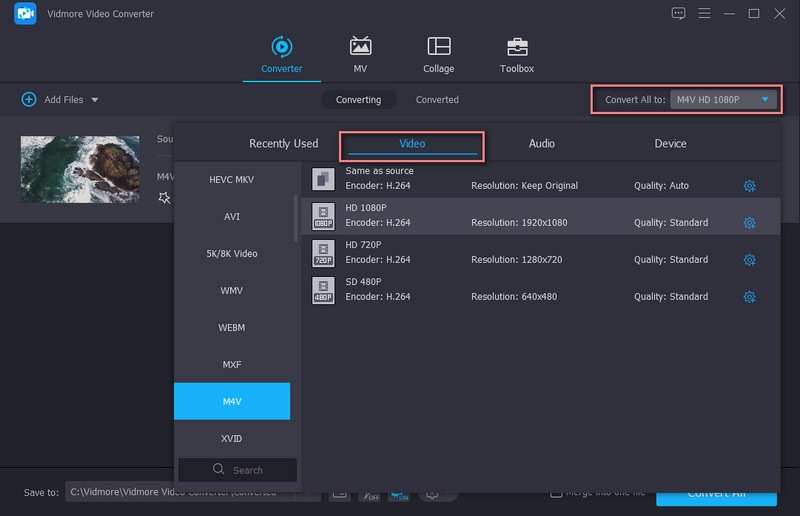Open the MV module
The height and width of the screenshot is (516, 800).
coord(360,55)
